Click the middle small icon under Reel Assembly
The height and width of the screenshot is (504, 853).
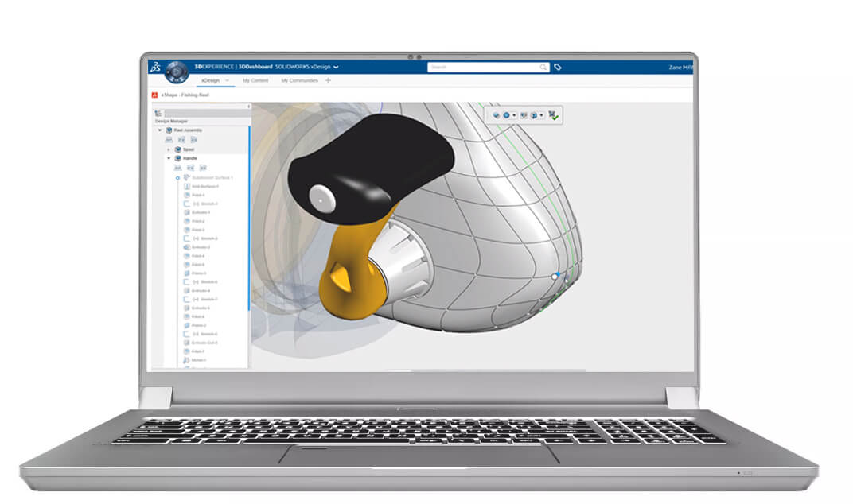[181, 140]
